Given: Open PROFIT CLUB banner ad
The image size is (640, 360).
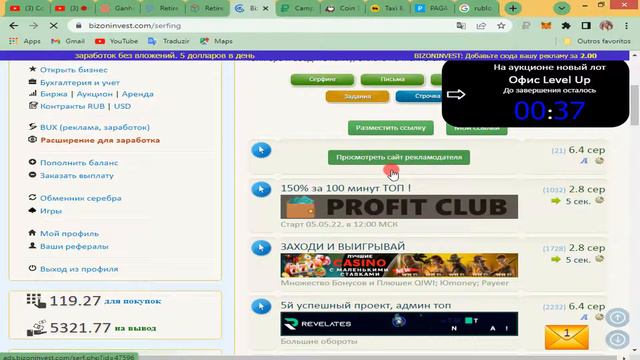Looking at the screenshot, I should [399, 207].
